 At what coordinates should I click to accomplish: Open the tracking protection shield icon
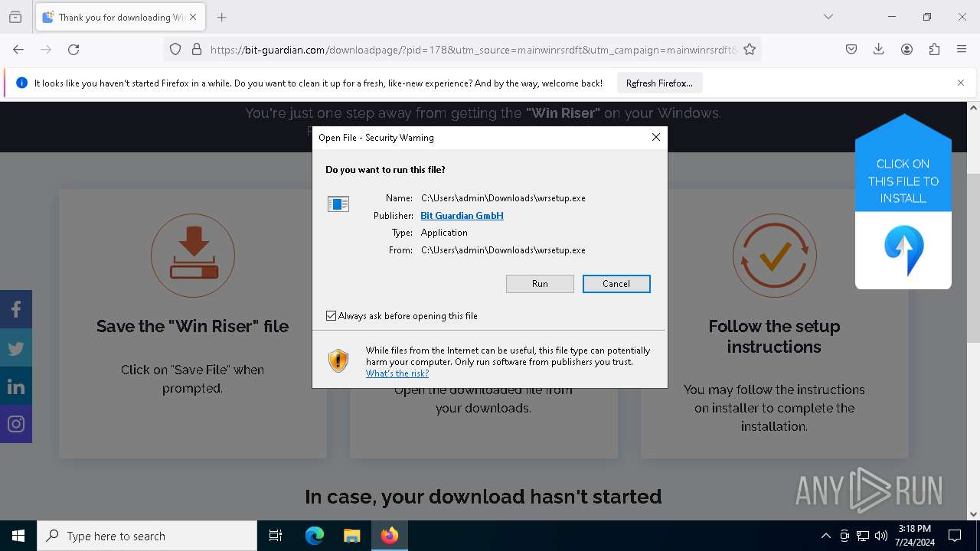[175, 49]
